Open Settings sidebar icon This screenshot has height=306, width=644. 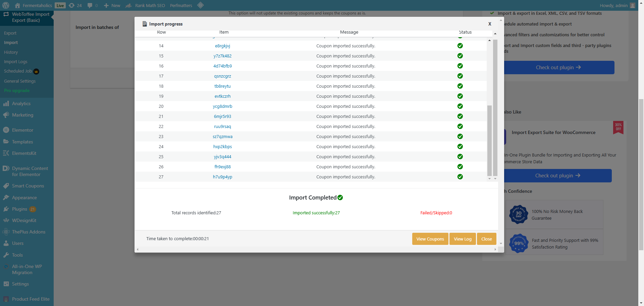pos(6,284)
